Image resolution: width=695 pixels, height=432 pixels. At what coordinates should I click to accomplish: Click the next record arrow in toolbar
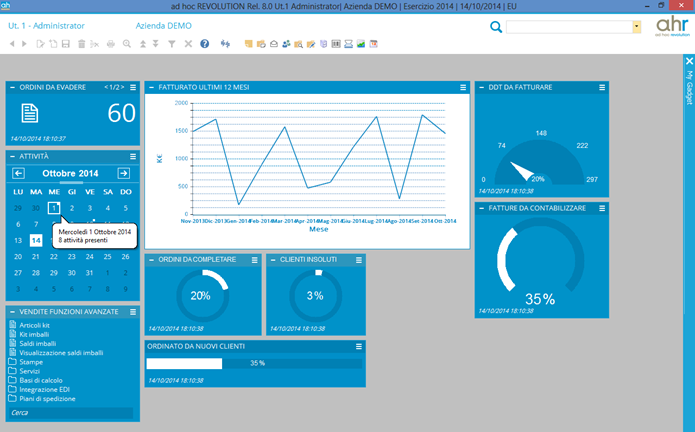(x=24, y=44)
